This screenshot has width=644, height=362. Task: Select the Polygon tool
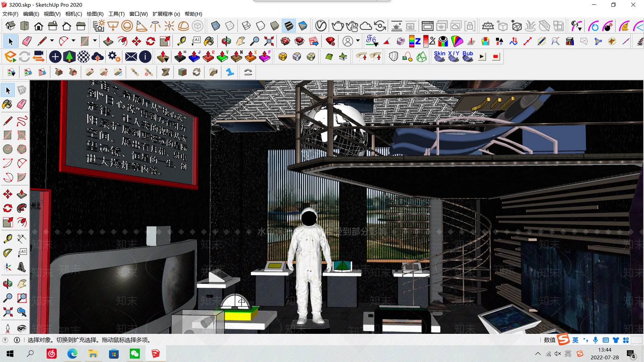click(22, 149)
